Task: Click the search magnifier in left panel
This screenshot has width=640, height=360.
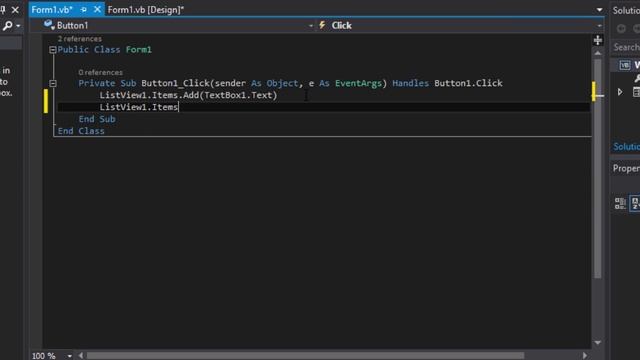Action: pos(8,26)
